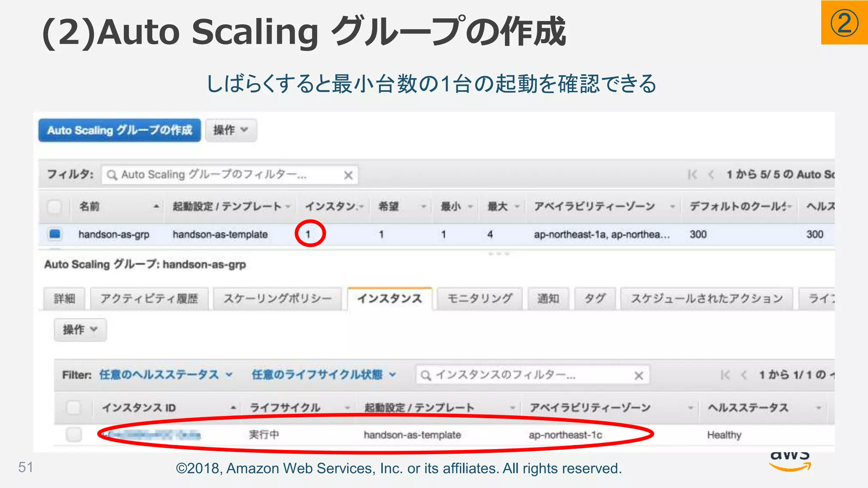
Task: Click the 実行中 lifecycle cell
Action: (264, 435)
